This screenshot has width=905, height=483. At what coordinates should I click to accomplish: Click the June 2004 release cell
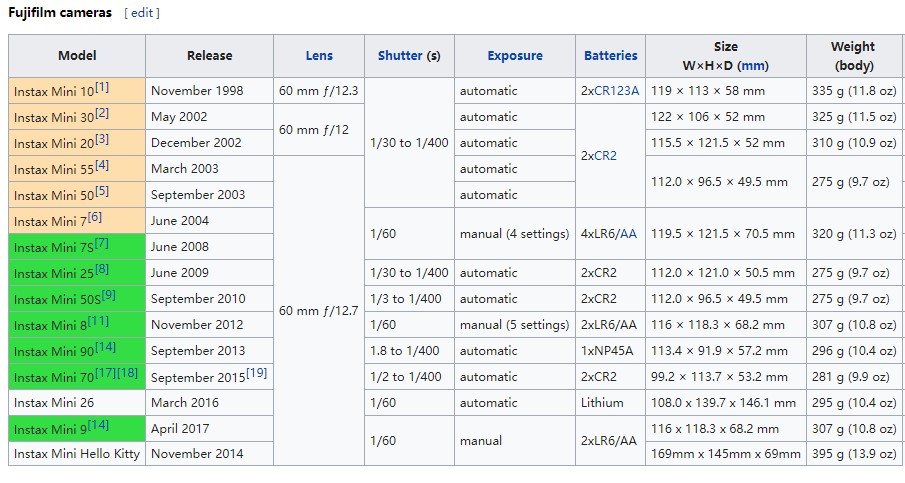[210, 220]
